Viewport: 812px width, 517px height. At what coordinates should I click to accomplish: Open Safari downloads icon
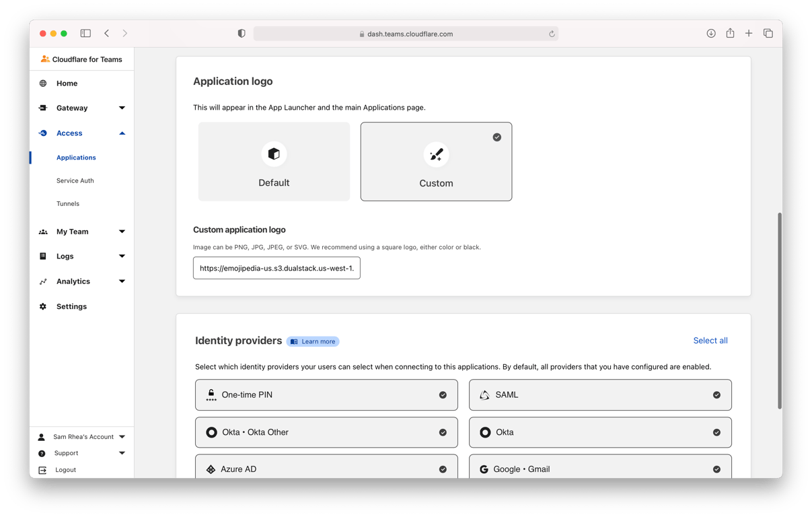coord(711,33)
